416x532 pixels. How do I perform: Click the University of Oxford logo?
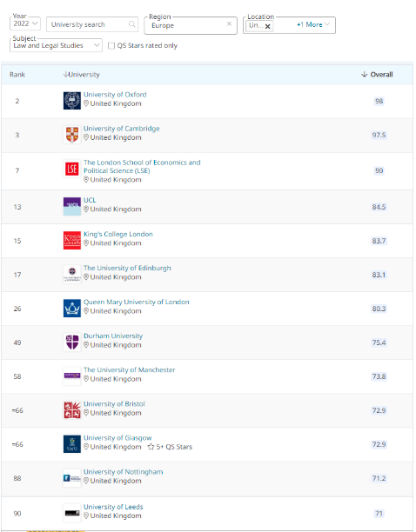[72, 101]
